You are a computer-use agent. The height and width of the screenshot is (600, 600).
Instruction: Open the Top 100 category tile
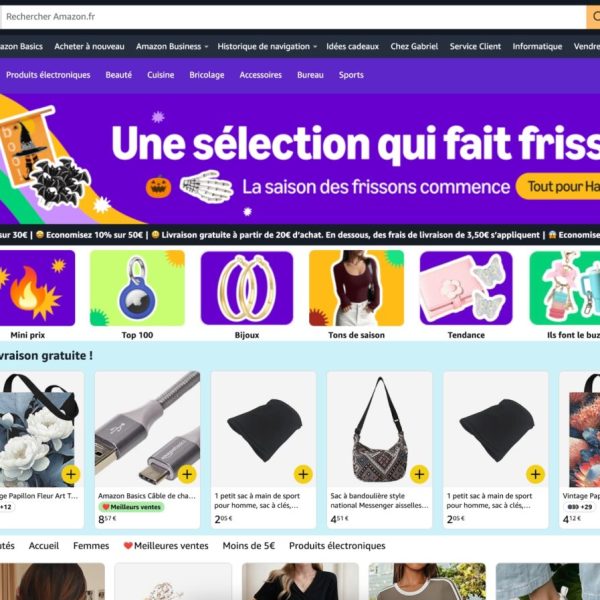(137, 288)
